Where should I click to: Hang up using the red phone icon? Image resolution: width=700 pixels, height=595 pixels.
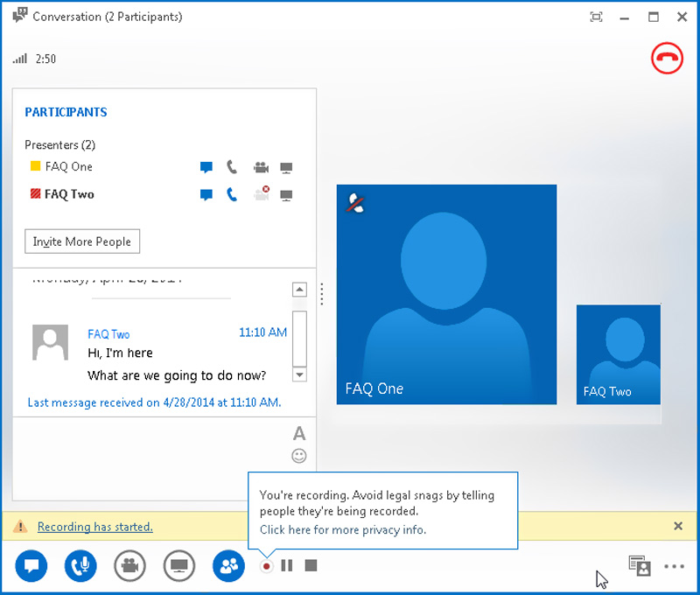[667, 58]
